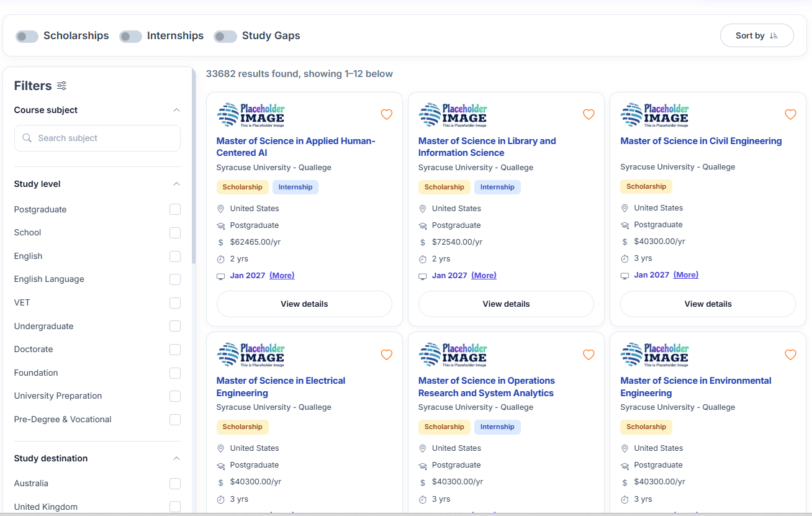The width and height of the screenshot is (812, 516).
Task: View details of Library and Information Science
Action: (506, 304)
